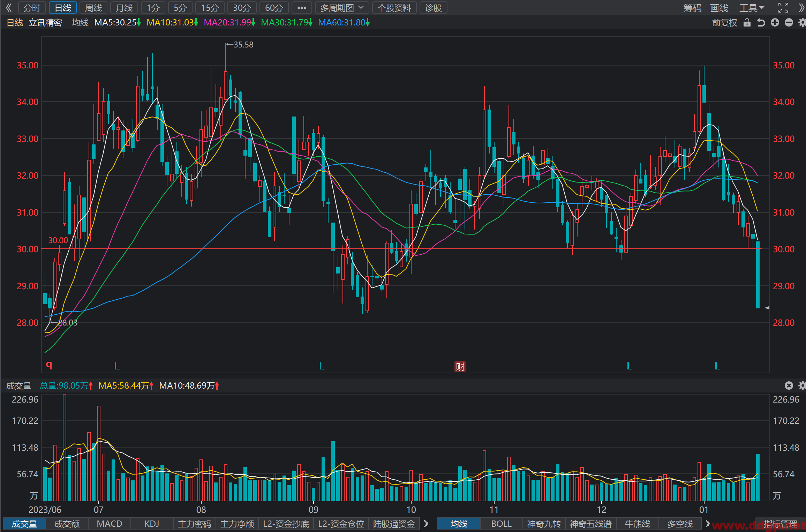Select 主力净额 indicator tab
The image size is (806, 532).
coord(237,524)
